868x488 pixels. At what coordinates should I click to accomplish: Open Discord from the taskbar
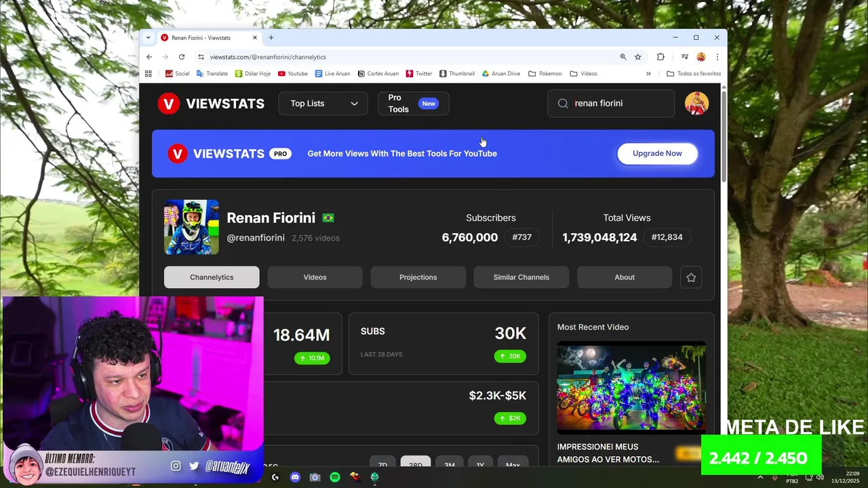coord(295,477)
